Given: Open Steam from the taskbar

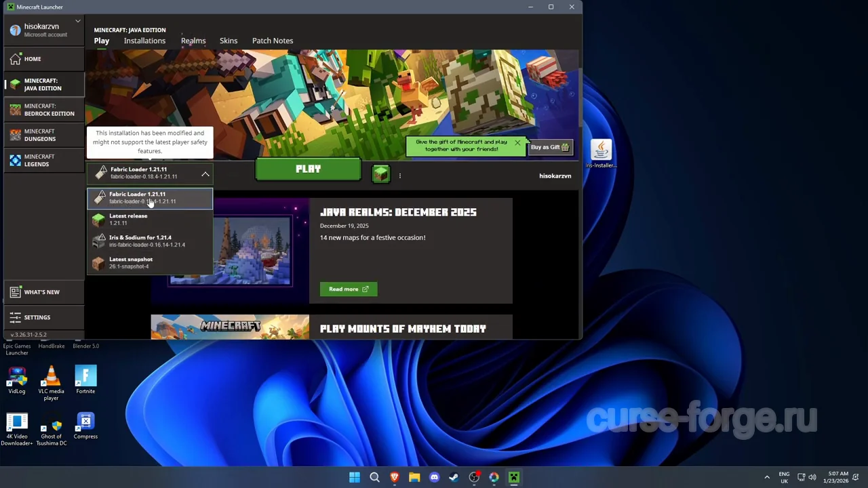Looking at the screenshot, I should tap(454, 477).
